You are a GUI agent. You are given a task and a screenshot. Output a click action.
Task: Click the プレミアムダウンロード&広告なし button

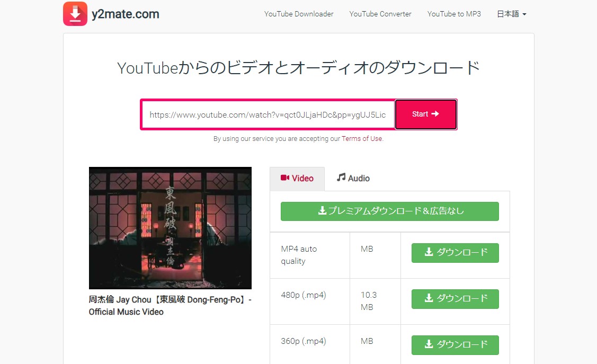click(x=389, y=211)
